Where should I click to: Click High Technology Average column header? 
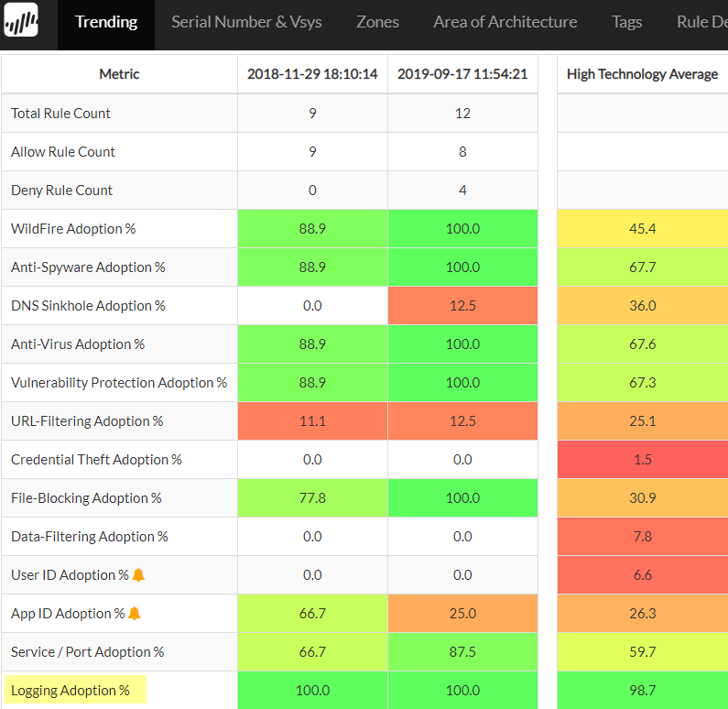642,74
